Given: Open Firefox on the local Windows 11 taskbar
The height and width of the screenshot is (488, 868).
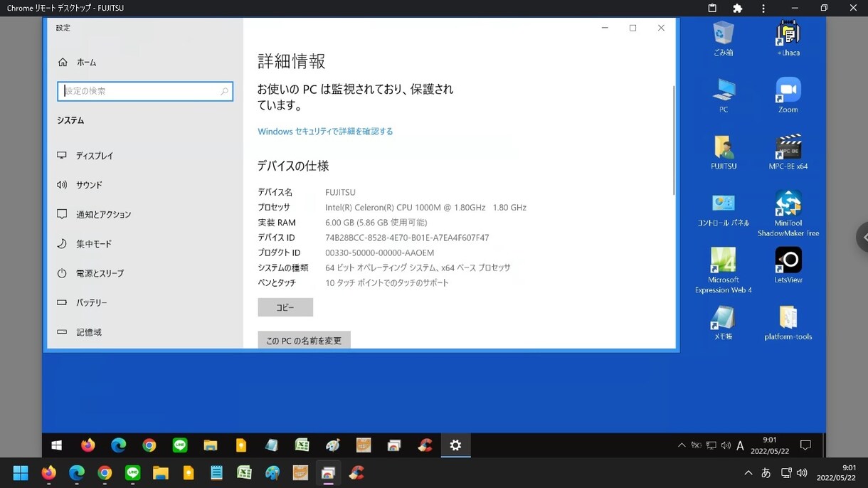Looking at the screenshot, I should tap(48, 473).
